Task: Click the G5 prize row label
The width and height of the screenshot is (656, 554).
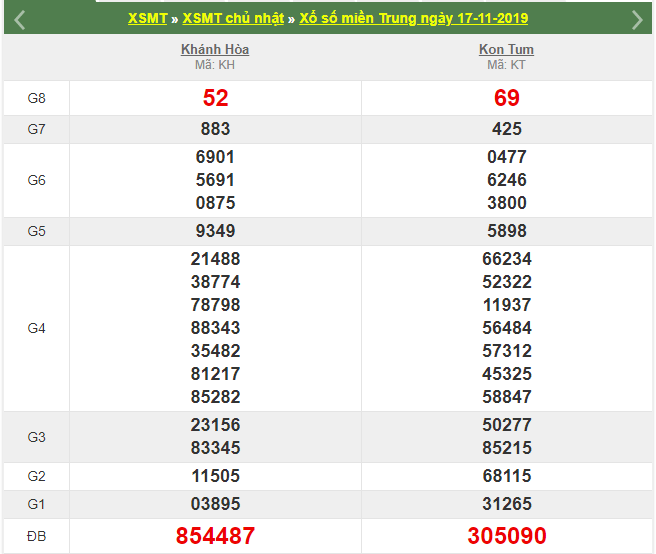Action: 36,231
